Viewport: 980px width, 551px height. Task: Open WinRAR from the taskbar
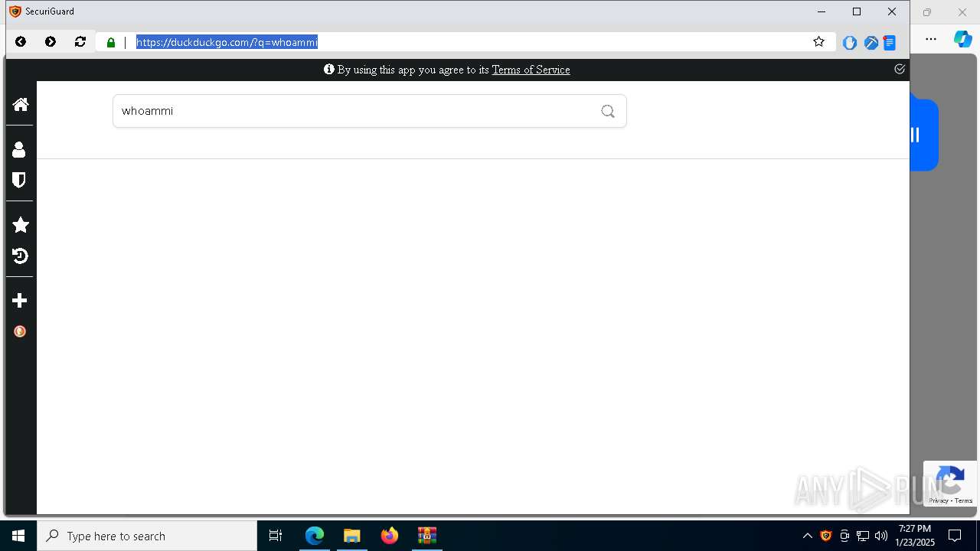click(427, 536)
